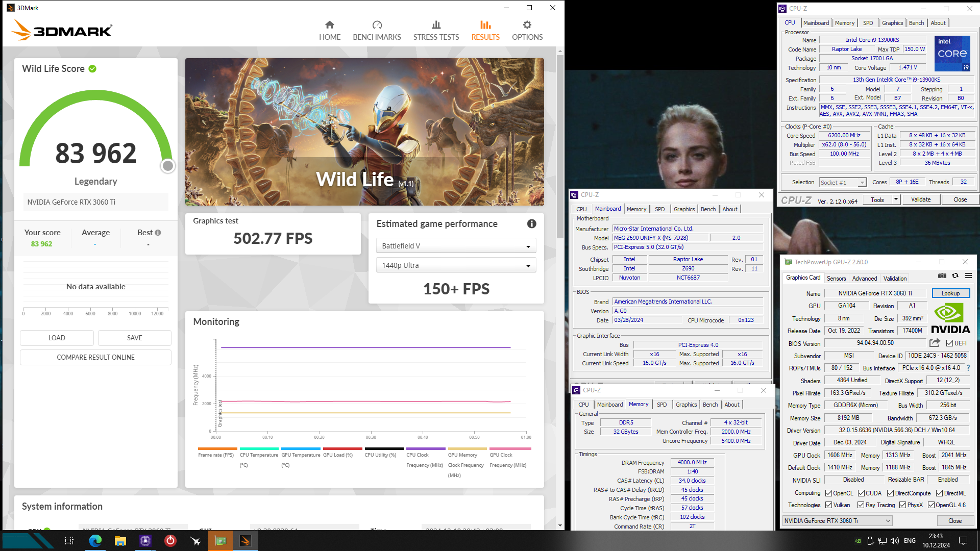Click the bus interface question mark in GPU-Z

click(968, 368)
